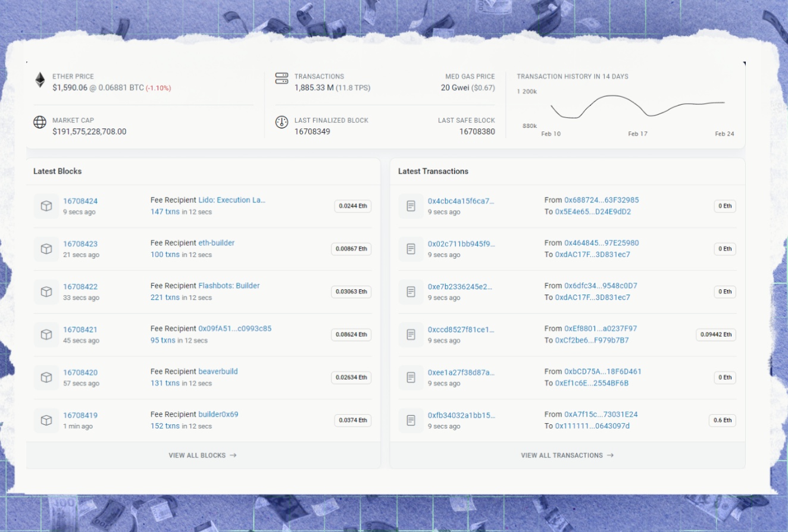Open fee recipient Flashbots: Builder
This screenshot has width=788, height=532.
click(229, 286)
